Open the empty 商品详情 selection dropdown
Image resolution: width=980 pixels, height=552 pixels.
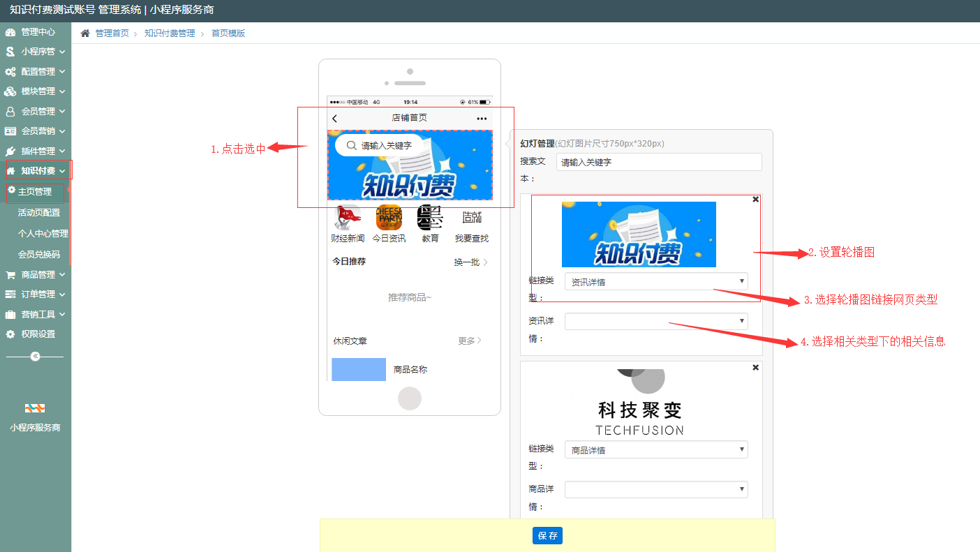(x=656, y=490)
